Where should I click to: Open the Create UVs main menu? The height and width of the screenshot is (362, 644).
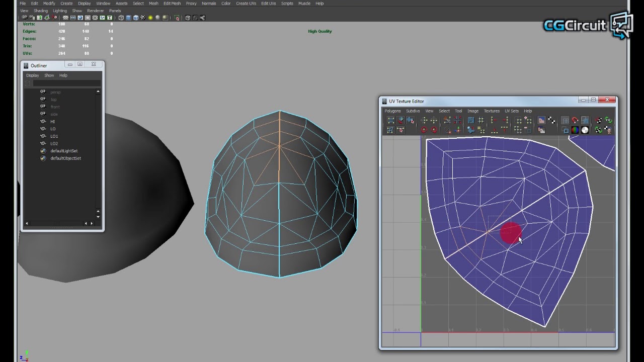pyautogui.click(x=246, y=4)
